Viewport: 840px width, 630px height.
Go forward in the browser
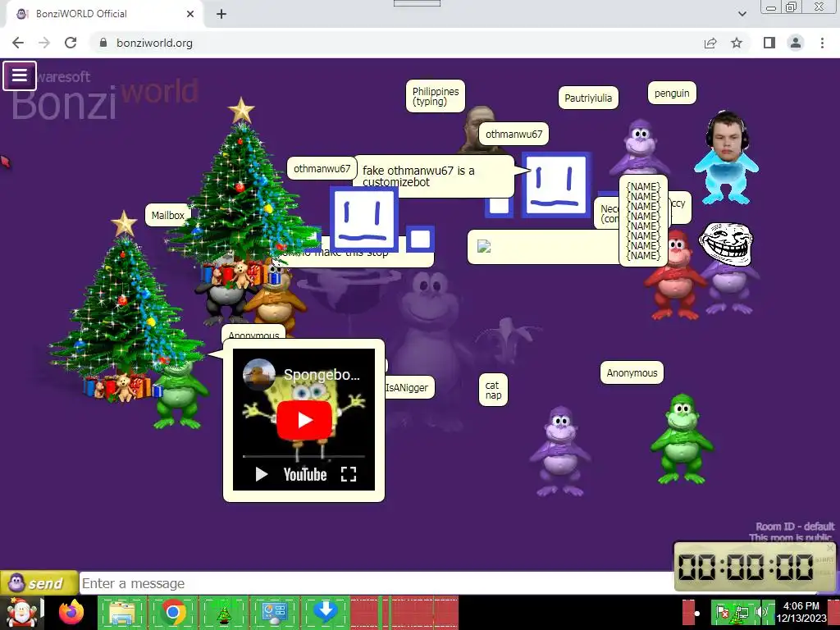coord(44,43)
